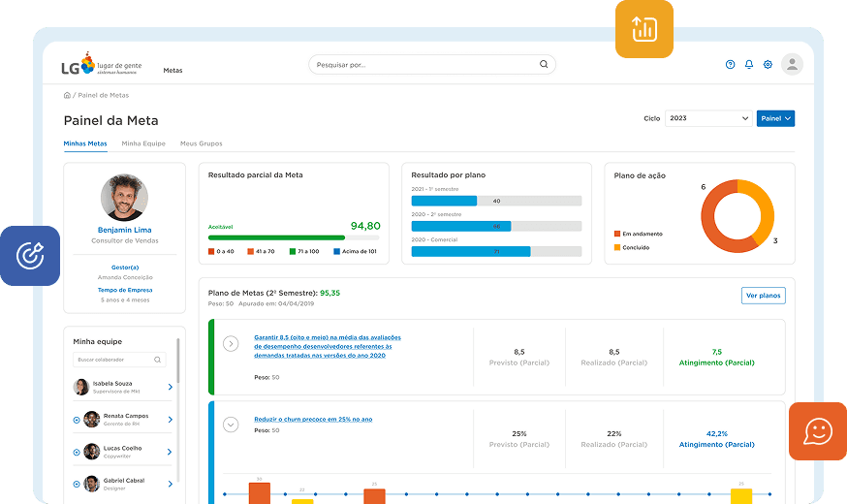
Task: Expand the Painel dropdown button
Action: 775,118
